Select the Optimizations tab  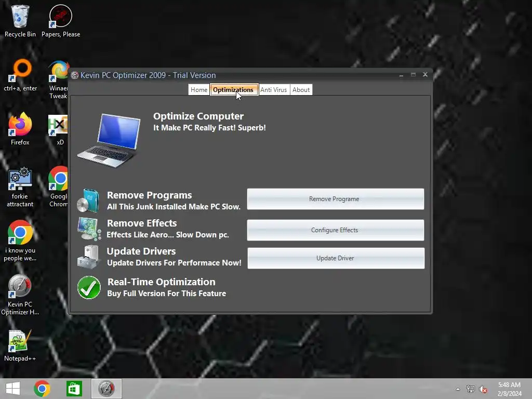234,89
